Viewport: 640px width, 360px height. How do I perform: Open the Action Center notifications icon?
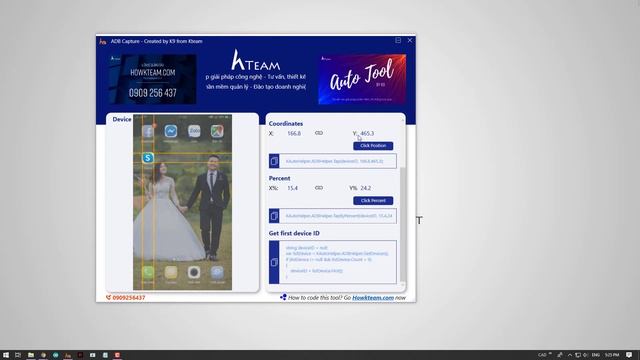click(x=629, y=355)
